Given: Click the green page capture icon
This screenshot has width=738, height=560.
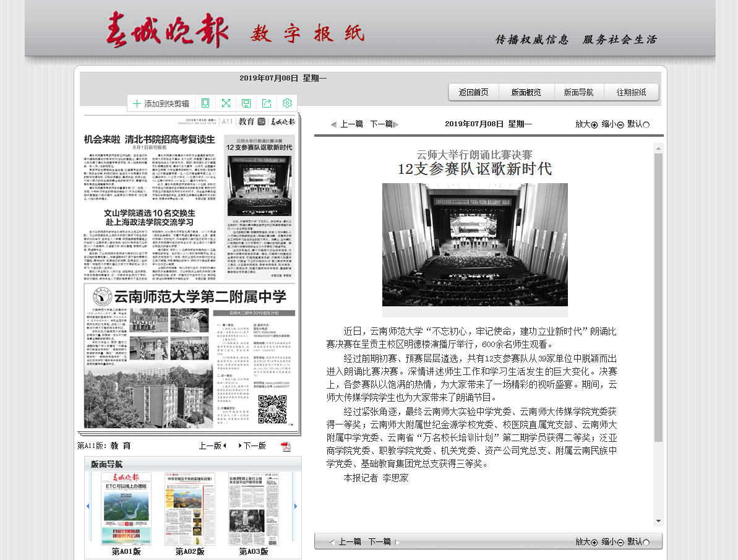Looking at the screenshot, I should click(205, 103).
